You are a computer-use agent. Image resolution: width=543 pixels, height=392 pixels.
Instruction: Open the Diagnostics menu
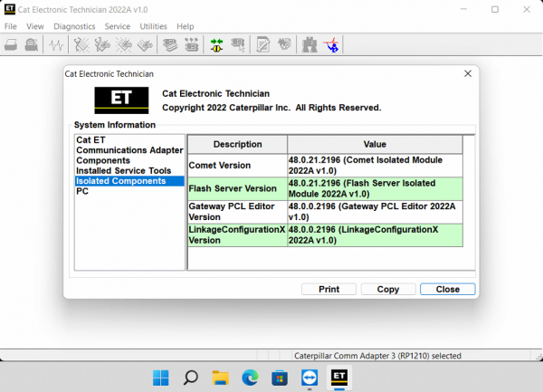(74, 26)
